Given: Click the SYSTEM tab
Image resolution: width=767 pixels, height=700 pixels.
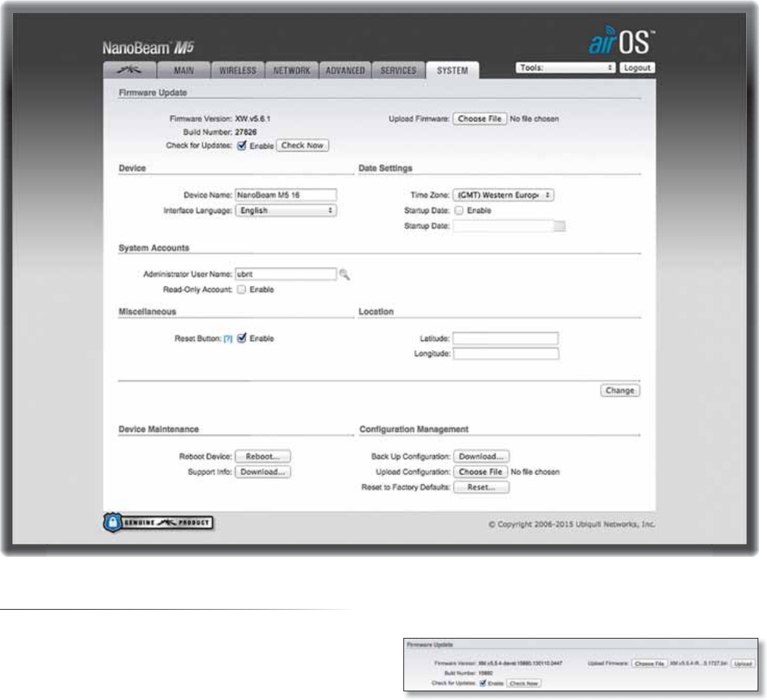Looking at the screenshot, I should [x=453, y=70].
